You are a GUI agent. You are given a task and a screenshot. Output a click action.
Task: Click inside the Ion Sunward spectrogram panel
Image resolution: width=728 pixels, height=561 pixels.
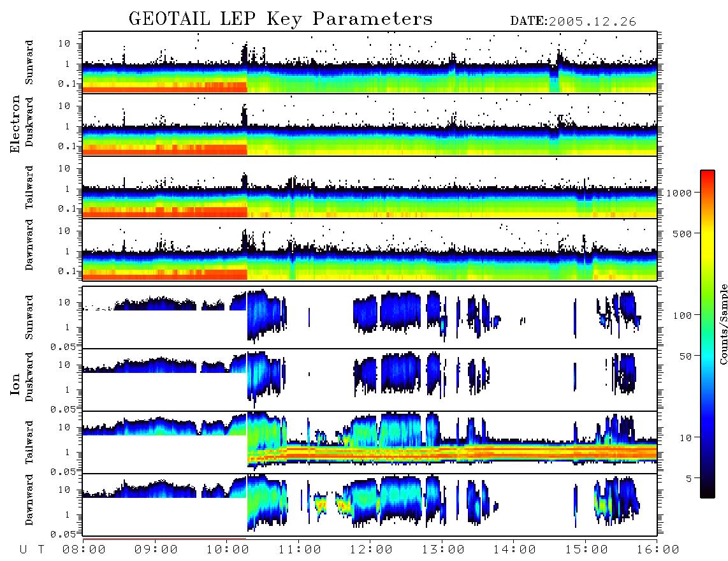370,317
